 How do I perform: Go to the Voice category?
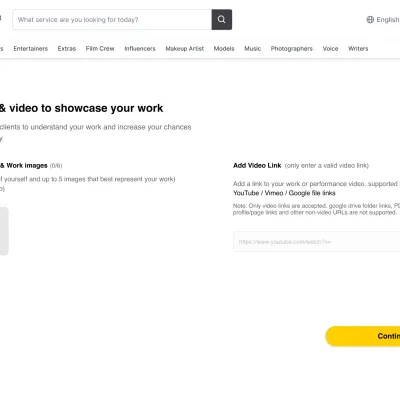(330, 49)
